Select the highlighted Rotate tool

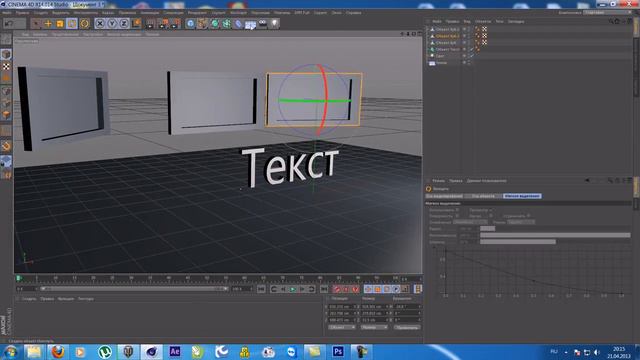pyautogui.click(x=72, y=24)
